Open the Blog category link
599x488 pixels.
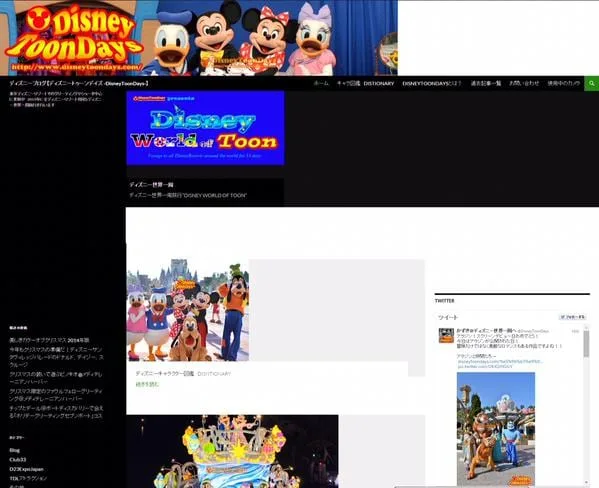(x=15, y=450)
